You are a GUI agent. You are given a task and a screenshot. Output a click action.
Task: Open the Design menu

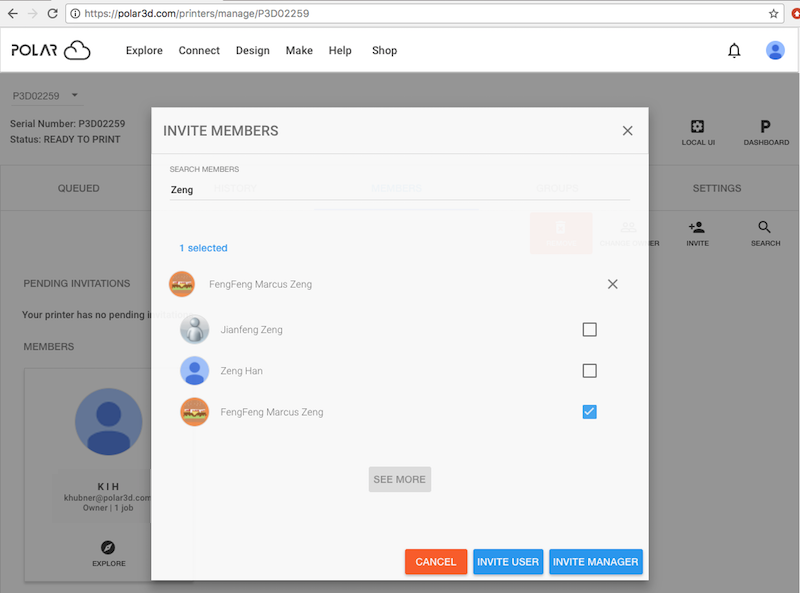[253, 51]
